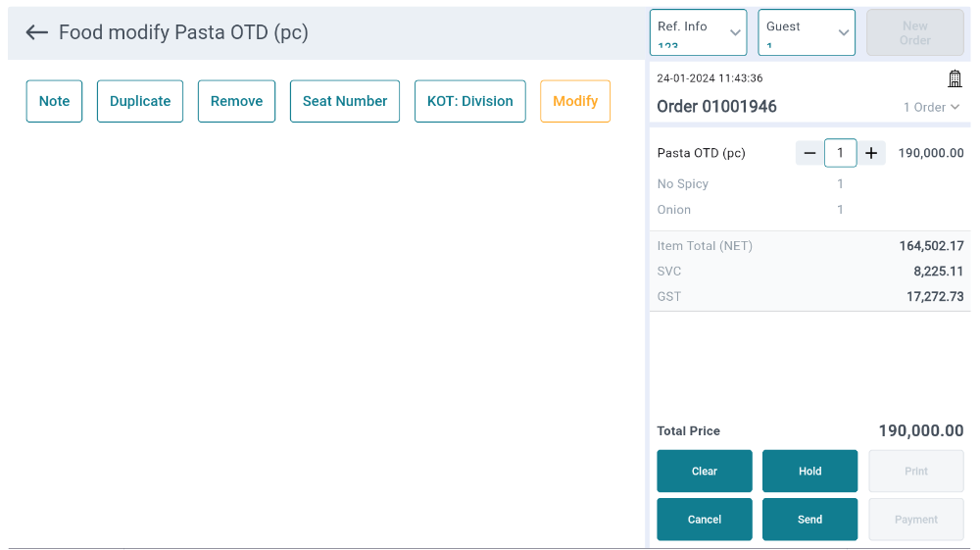
Task: Expand the 1 Order selector
Action: pyautogui.click(x=931, y=108)
